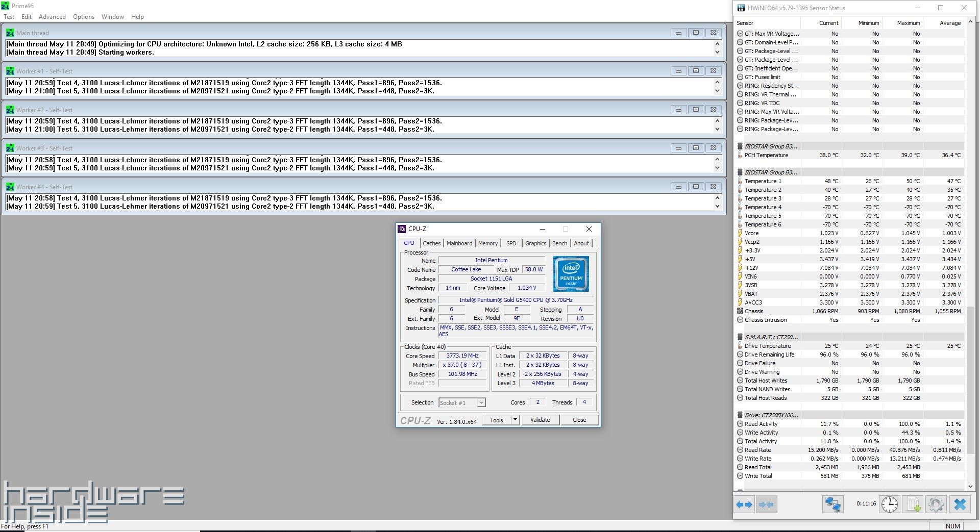Open the Test menu in Prime95
980x532 pixels.
click(x=9, y=17)
